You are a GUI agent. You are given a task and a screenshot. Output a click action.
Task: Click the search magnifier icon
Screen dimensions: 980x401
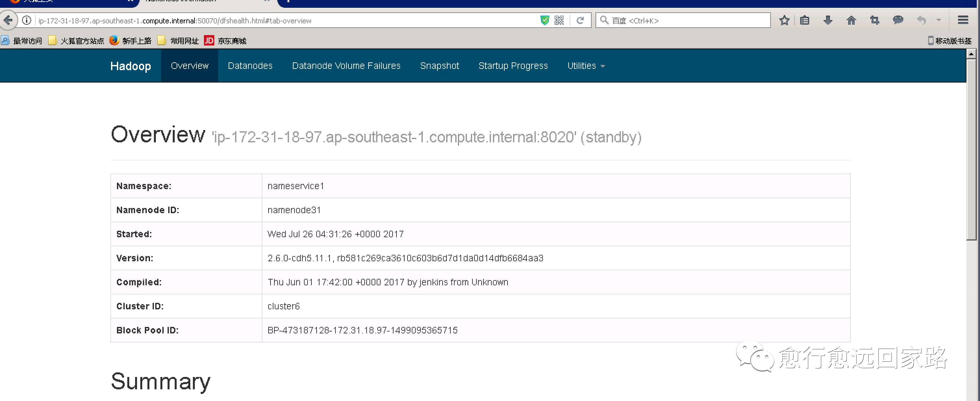point(604,20)
